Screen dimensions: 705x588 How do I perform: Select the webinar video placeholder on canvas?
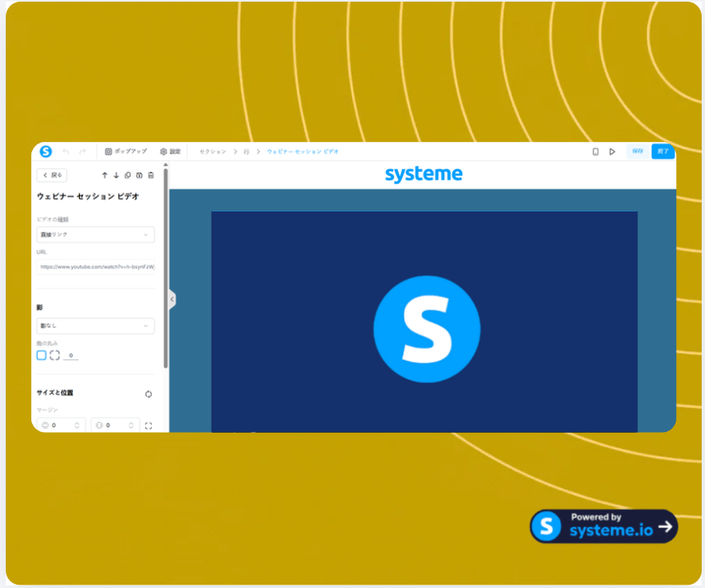424,321
